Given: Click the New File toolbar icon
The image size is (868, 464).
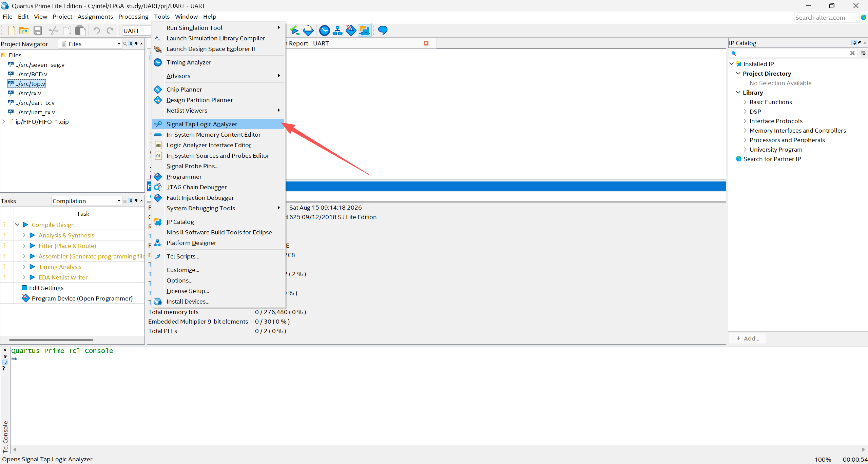Looking at the screenshot, I should (11, 31).
